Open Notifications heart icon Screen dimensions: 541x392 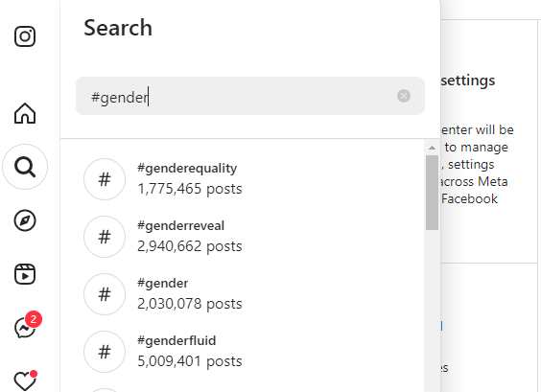26,380
